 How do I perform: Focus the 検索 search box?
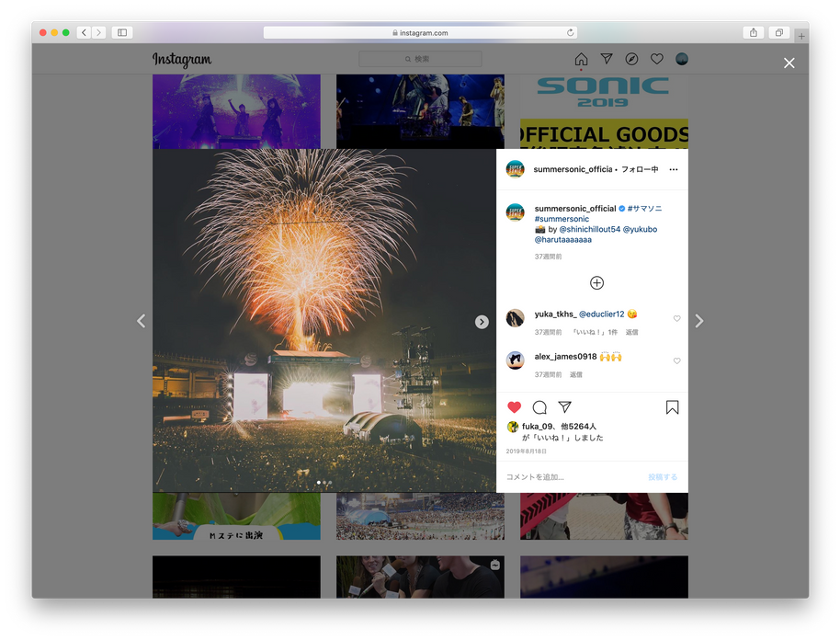420,59
